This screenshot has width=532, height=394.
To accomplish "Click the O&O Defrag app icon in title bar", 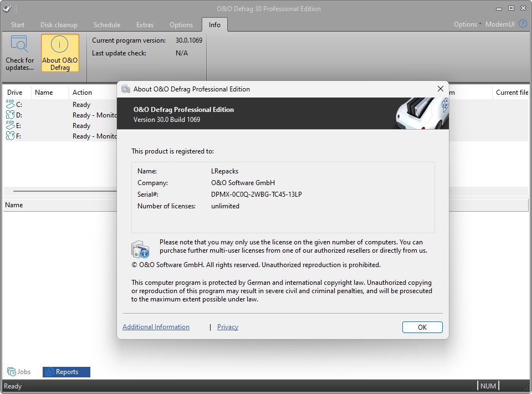I will [x=7, y=8].
